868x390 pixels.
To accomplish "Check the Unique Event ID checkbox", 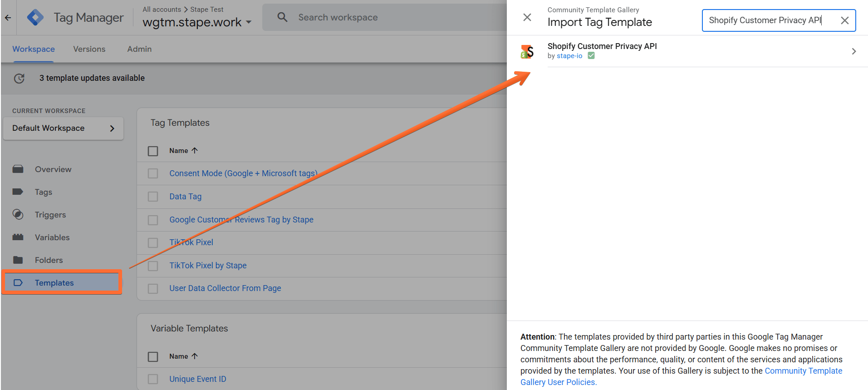I will (153, 379).
